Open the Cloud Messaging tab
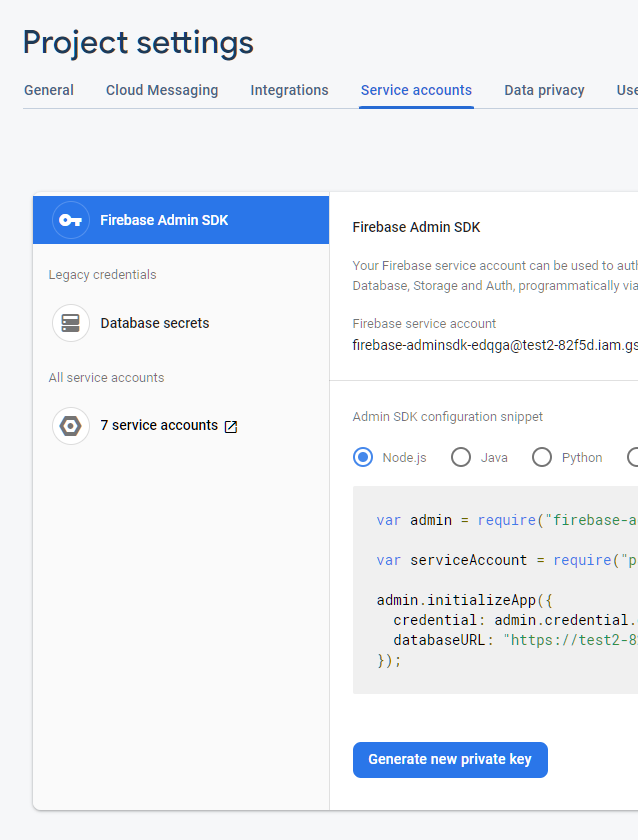 162,90
